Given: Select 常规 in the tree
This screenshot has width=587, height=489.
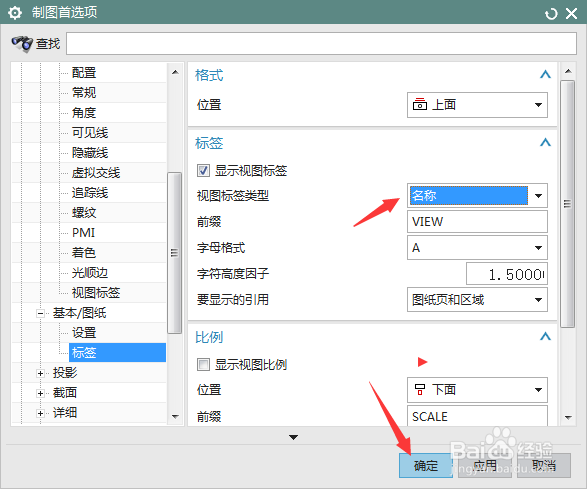Looking at the screenshot, I should click(84, 92).
